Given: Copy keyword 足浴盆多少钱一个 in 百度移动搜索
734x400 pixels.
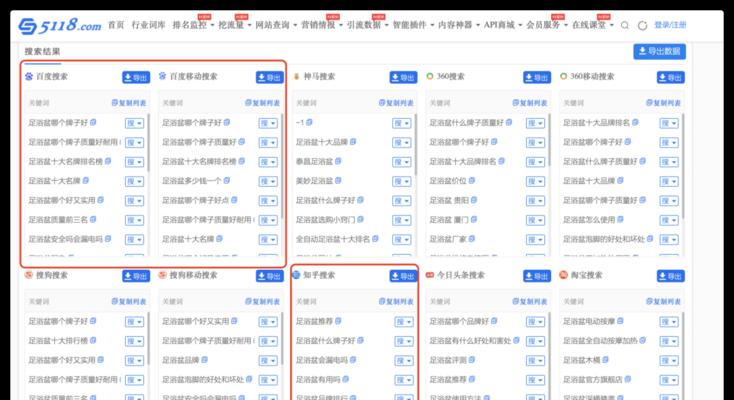Looking at the screenshot, I should [227, 180].
